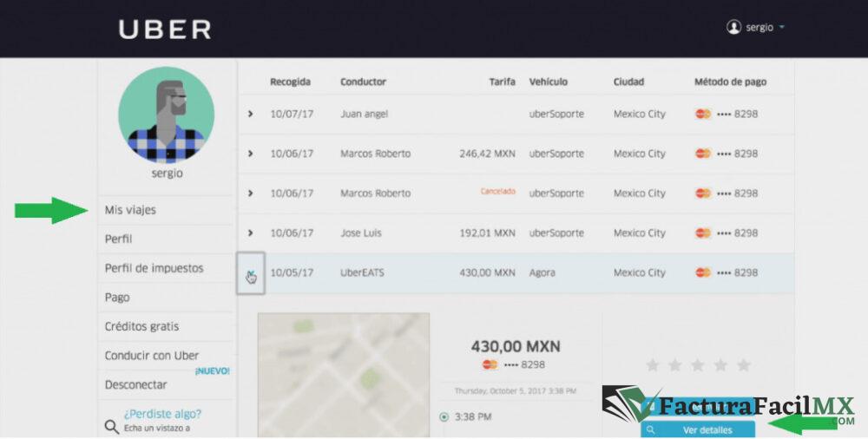
Task: Click Mastercard icon under 430,00 MXN detail
Action: (490, 364)
